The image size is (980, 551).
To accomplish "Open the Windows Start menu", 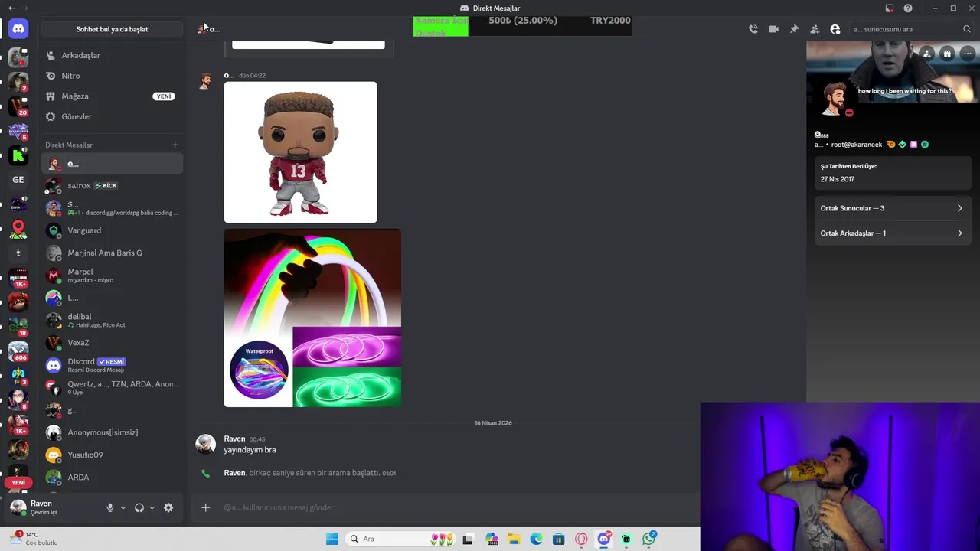I will [332, 539].
